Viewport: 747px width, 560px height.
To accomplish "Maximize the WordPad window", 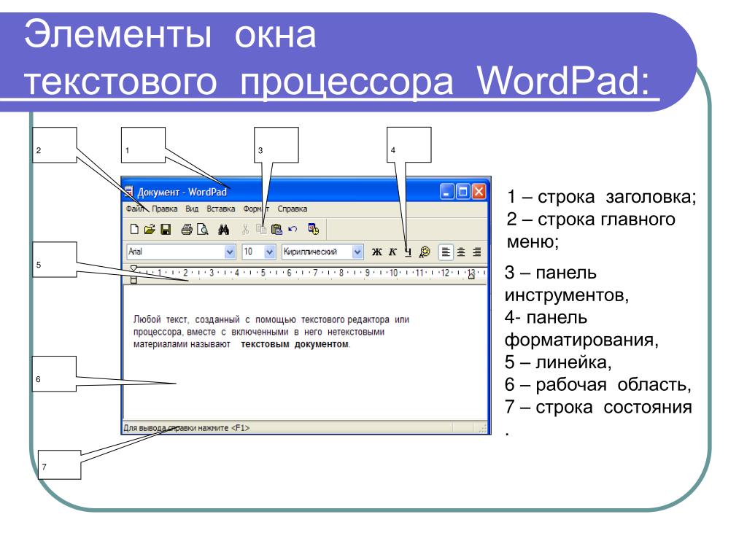I will (462, 192).
